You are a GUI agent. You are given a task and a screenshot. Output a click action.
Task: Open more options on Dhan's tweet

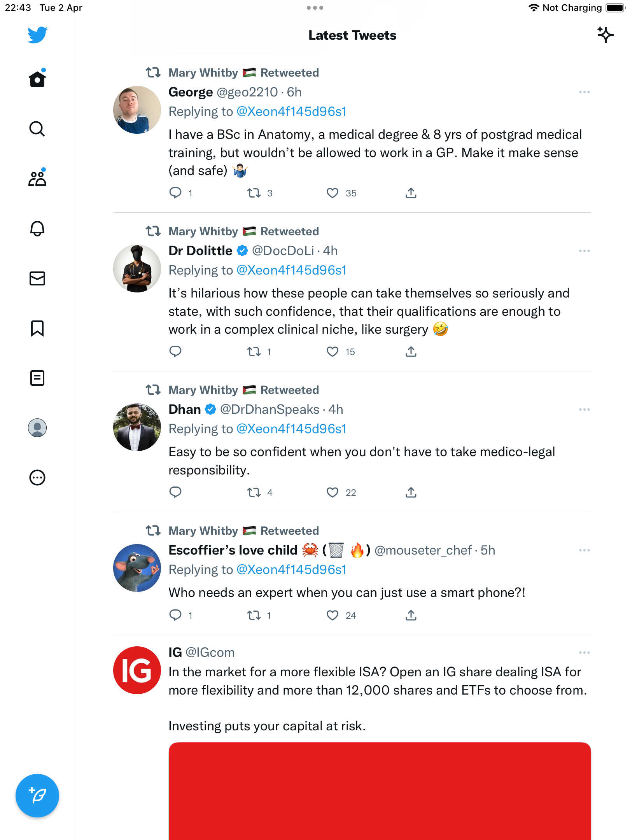[x=584, y=409]
